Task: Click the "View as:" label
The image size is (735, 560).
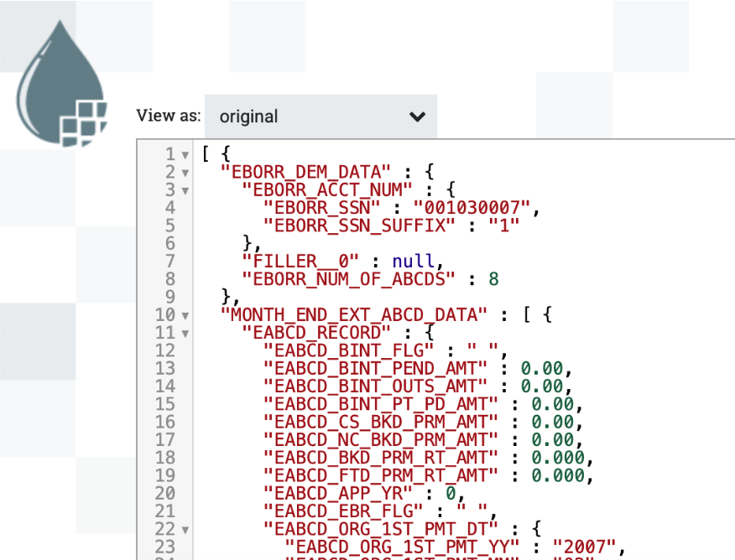Action: pos(169,116)
